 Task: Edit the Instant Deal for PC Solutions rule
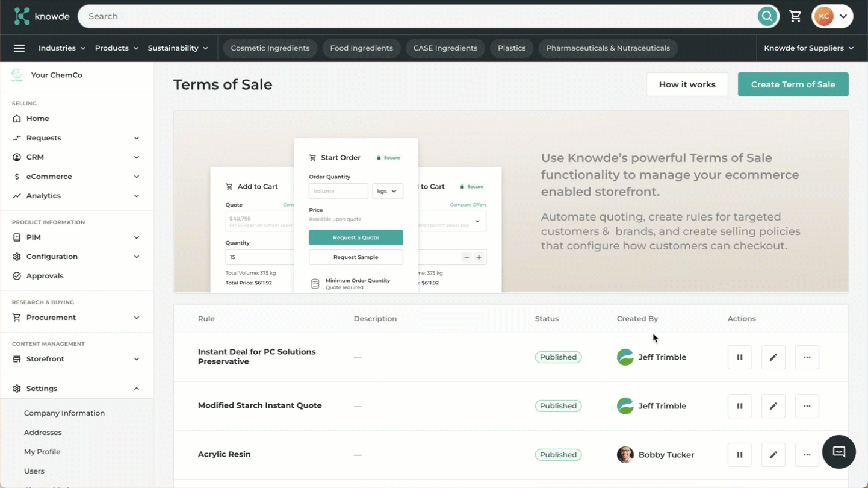[773, 357]
